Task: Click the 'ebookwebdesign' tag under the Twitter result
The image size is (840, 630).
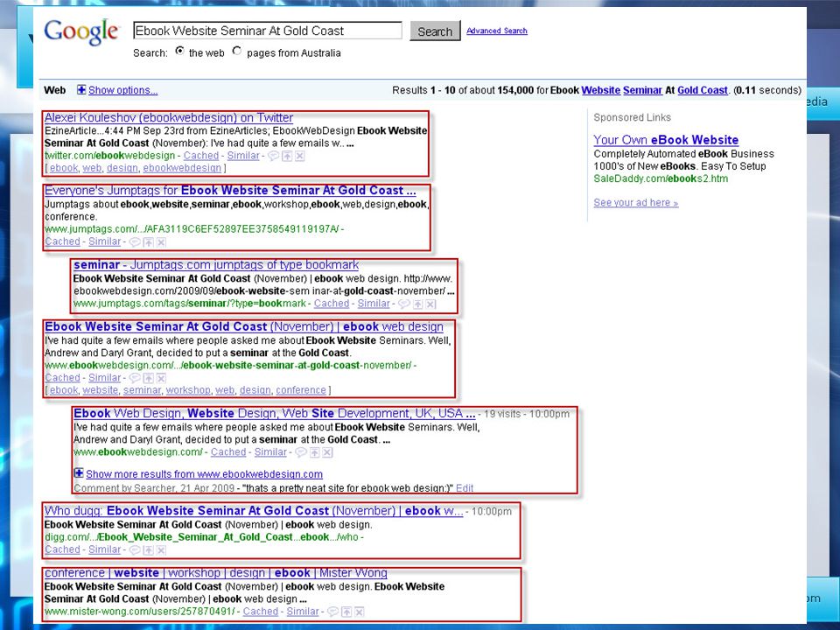Action: [x=182, y=168]
